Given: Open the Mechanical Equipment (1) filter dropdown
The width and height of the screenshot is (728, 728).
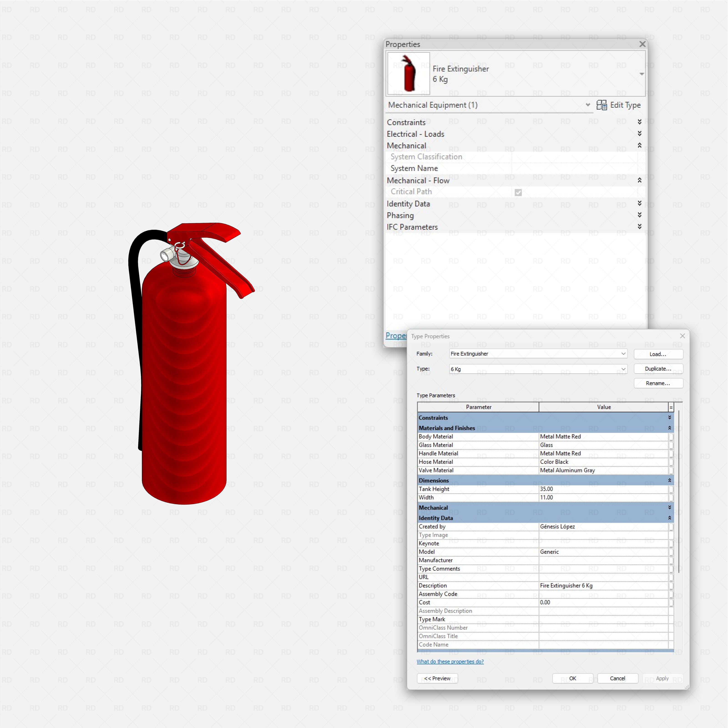Looking at the screenshot, I should click(x=588, y=105).
